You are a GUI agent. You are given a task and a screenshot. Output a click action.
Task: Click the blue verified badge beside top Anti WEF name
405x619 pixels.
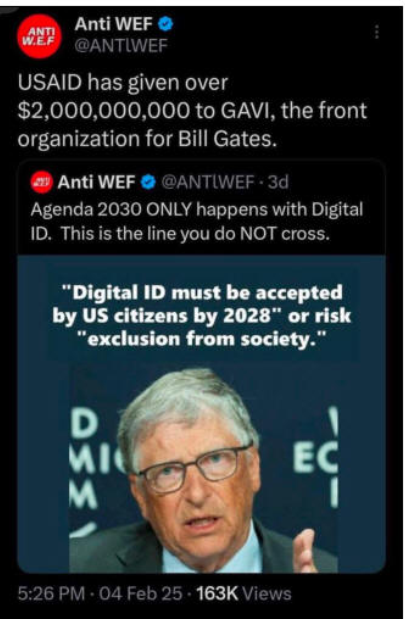click(166, 24)
